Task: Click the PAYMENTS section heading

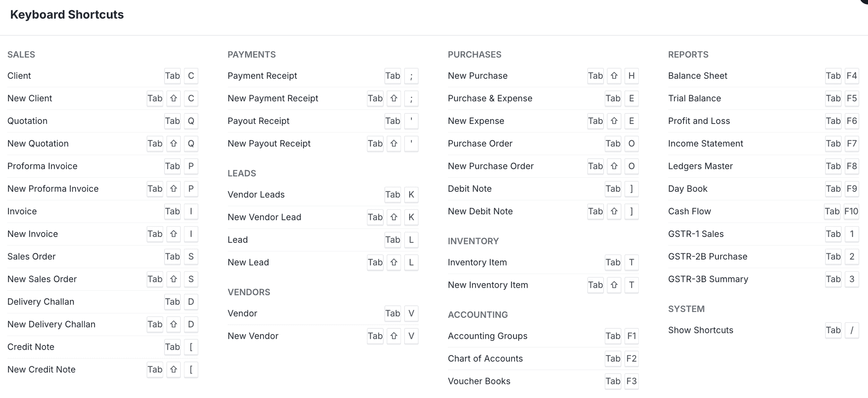Action: click(251, 55)
